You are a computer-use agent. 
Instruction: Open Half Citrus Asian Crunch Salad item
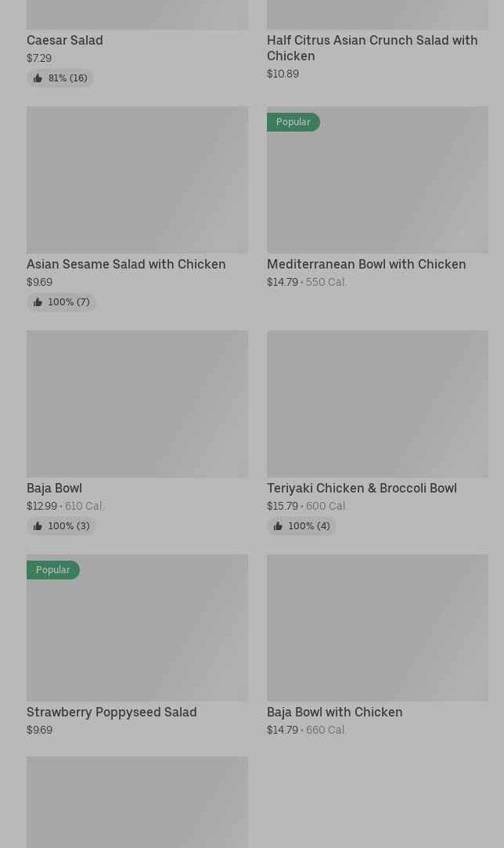pos(372,48)
